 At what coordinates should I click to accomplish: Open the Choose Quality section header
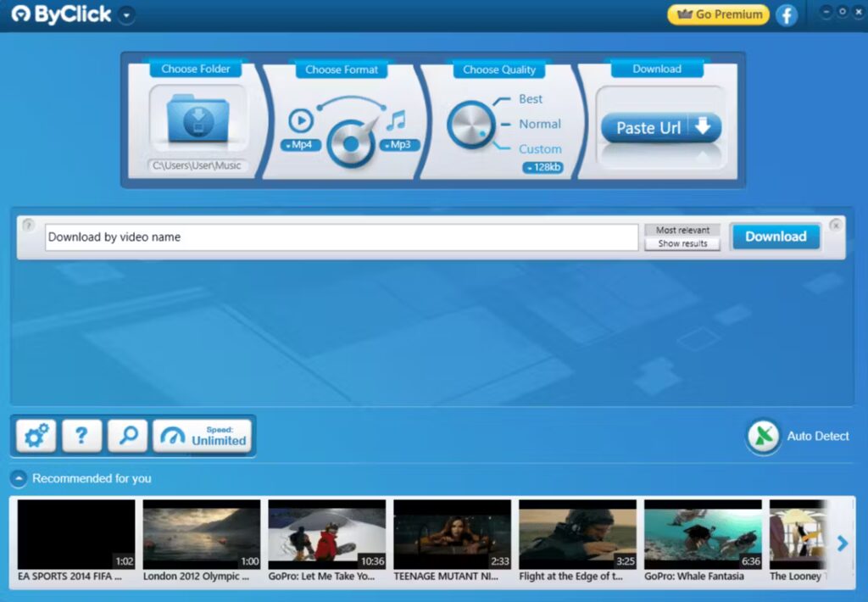pyautogui.click(x=498, y=69)
